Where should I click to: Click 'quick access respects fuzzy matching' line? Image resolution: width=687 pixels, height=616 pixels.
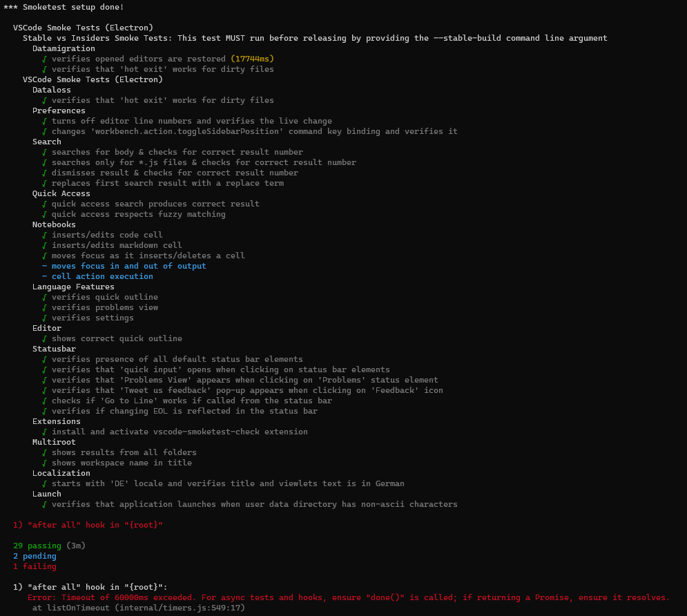[x=134, y=214]
